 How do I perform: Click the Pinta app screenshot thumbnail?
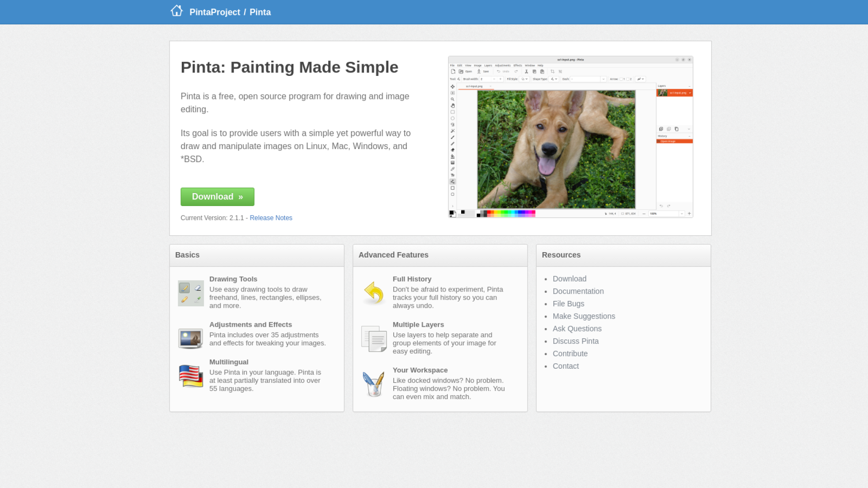point(571,137)
